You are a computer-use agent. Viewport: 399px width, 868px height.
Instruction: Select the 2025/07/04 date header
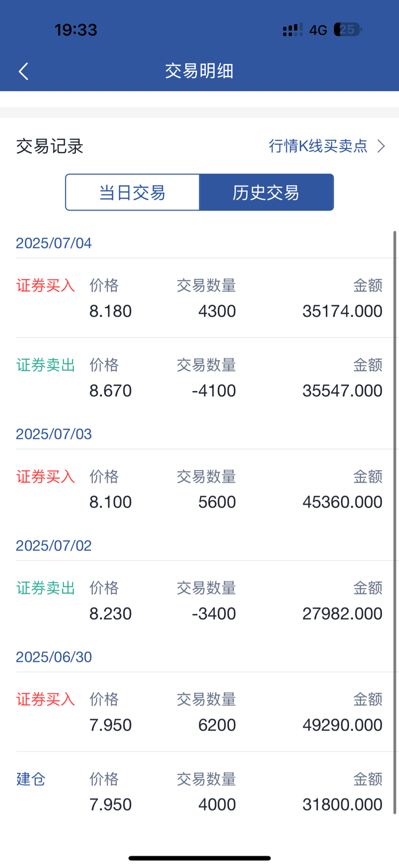point(54,243)
